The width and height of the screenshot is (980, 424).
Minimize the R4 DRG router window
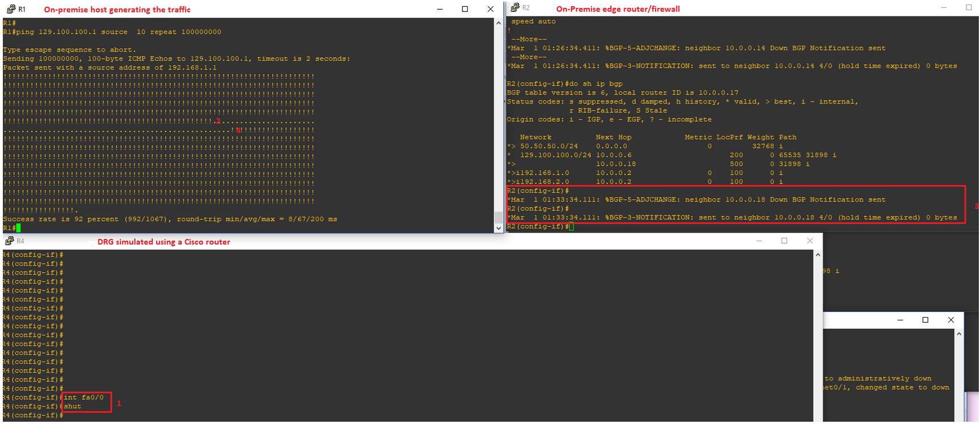tap(759, 241)
